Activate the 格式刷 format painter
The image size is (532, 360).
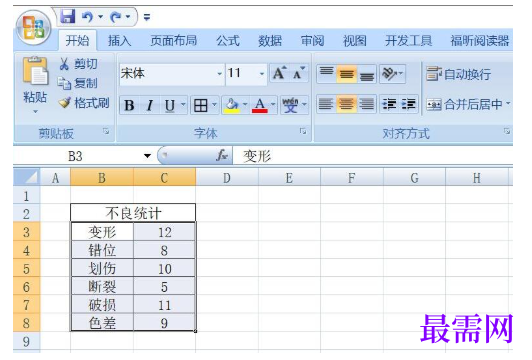coord(83,102)
